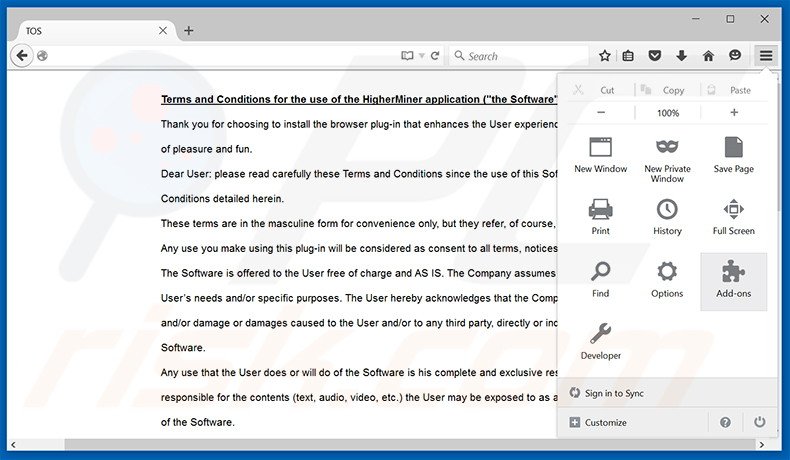Click Copy in the edit controls
Image resolution: width=790 pixels, height=460 pixels.
tap(668, 90)
